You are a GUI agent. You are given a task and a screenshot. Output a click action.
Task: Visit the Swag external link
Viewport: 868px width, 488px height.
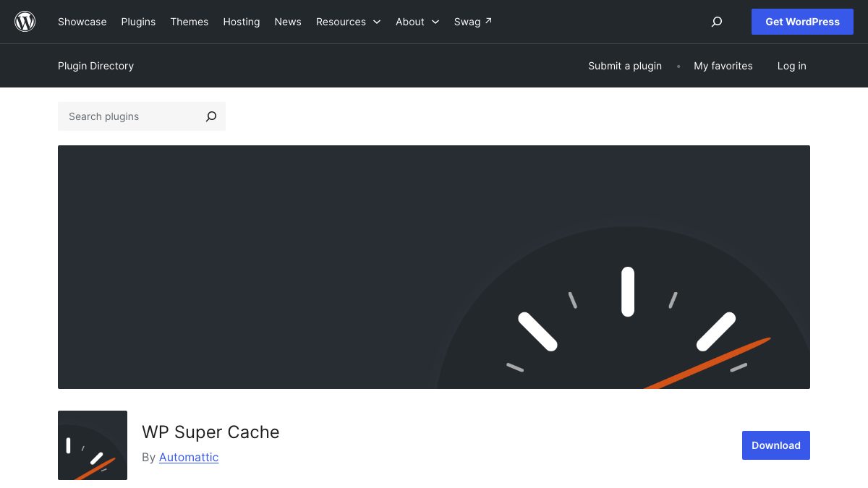[473, 22]
